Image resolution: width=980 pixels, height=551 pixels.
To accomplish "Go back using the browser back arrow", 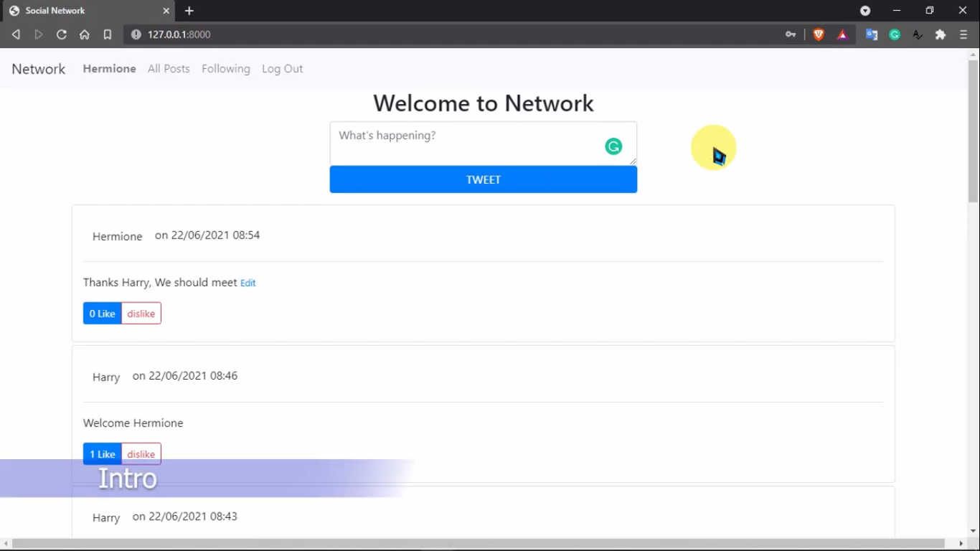I will coord(16,34).
